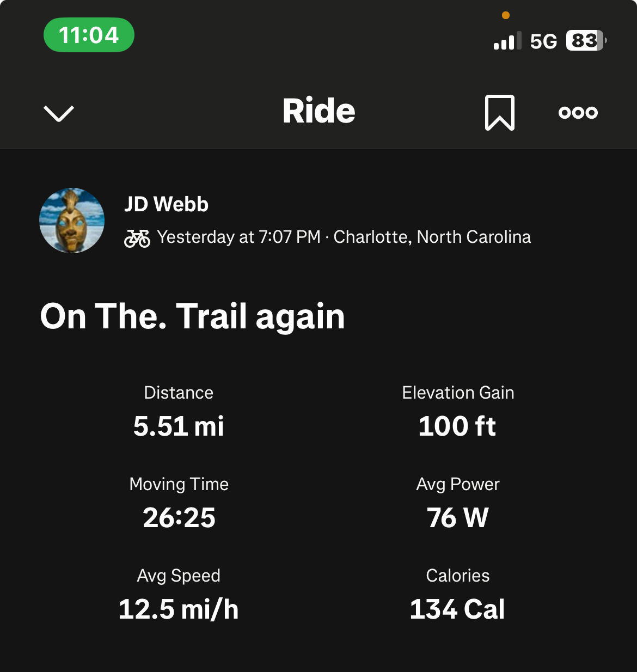The image size is (637, 672).
Task: Tap the Ride header title
Action: click(319, 111)
